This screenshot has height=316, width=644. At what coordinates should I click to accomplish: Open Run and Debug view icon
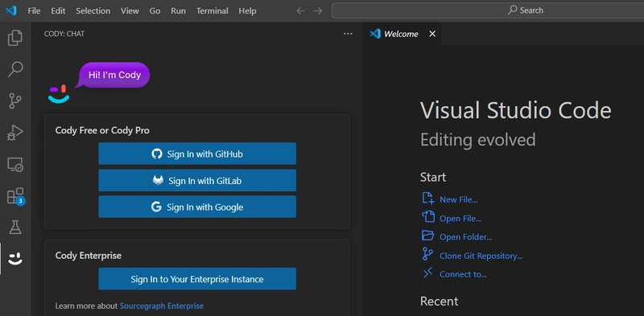tap(15, 133)
